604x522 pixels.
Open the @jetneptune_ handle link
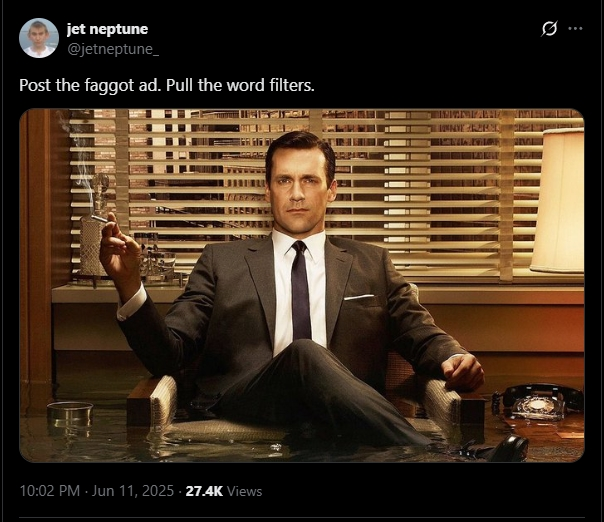click(113, 49)
